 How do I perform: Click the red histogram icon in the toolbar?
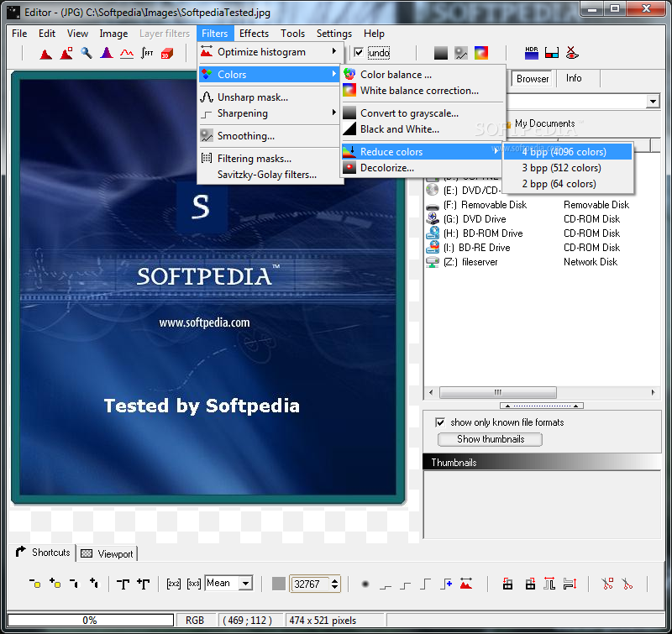click(46, 54)
